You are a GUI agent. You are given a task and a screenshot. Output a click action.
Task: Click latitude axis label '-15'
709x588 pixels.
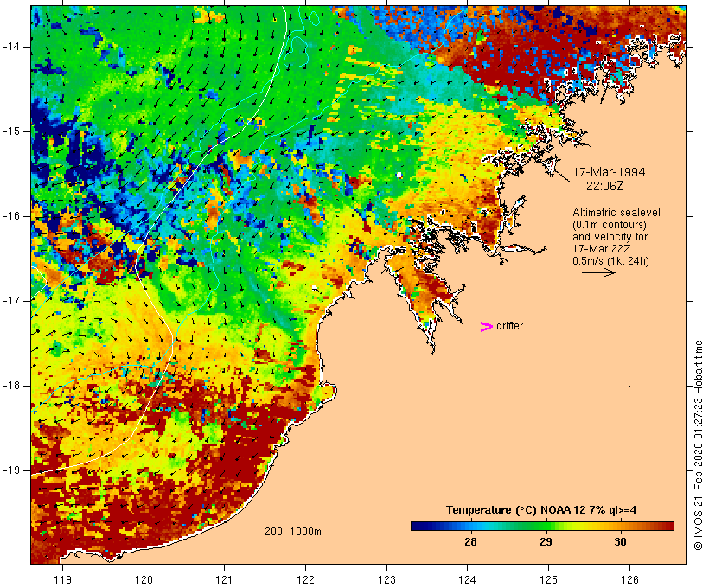pyautogui.click(x=10, y=131)
